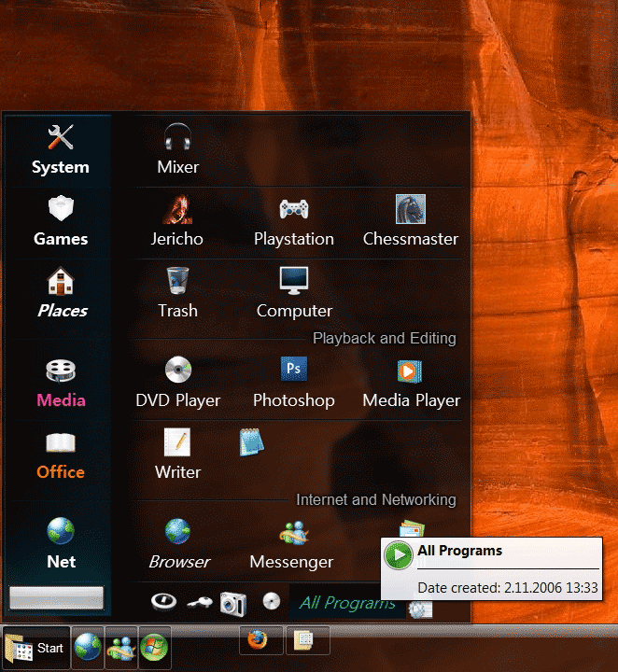Image resolution: width=618 pixels, height=672 pixels.
Task: Open the Mixer headphones icon
Action: tap(177, 140)
